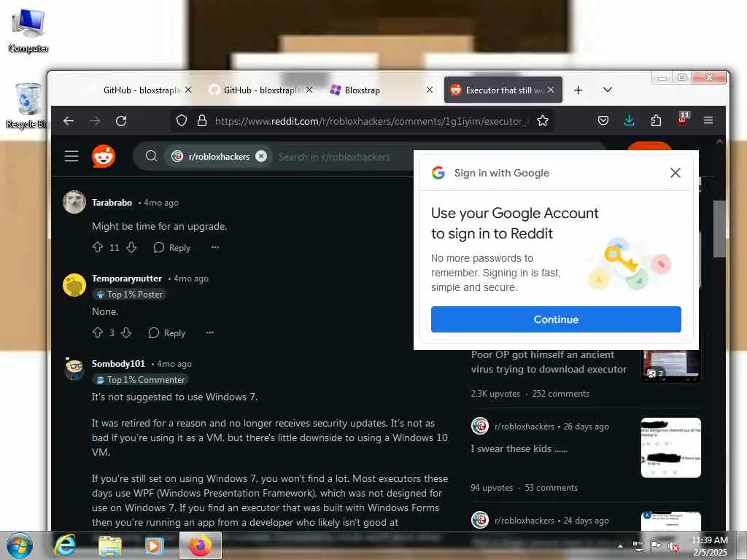Reload the Reddit page
The image size is (747, 560).
coord(121,121)
